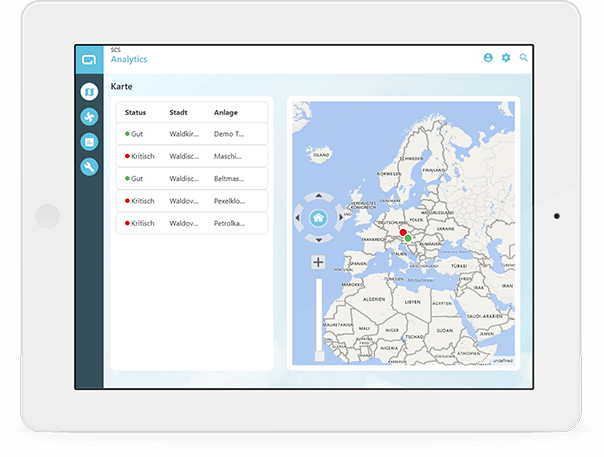The width and height of the screenshot is (604, 457).
Task: Click the search magnifier icon
Action: [523, 58]
